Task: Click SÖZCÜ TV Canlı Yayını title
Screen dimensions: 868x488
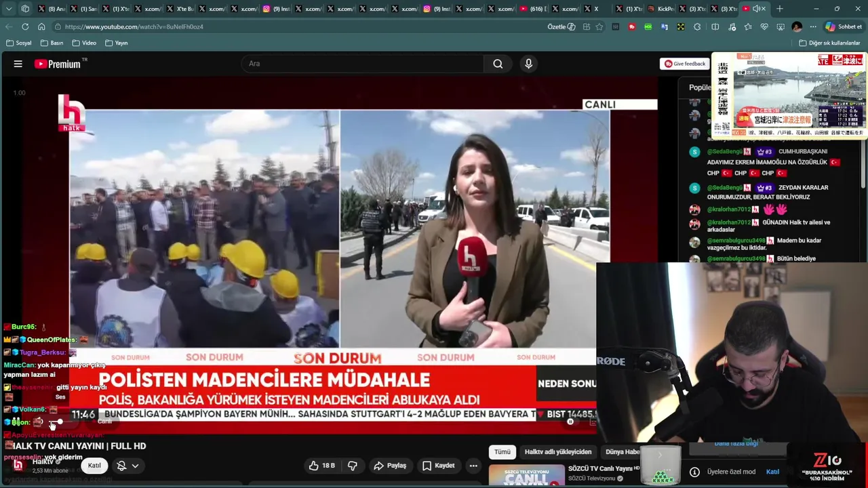Action: pyautogui.click(x=604, y=468)
